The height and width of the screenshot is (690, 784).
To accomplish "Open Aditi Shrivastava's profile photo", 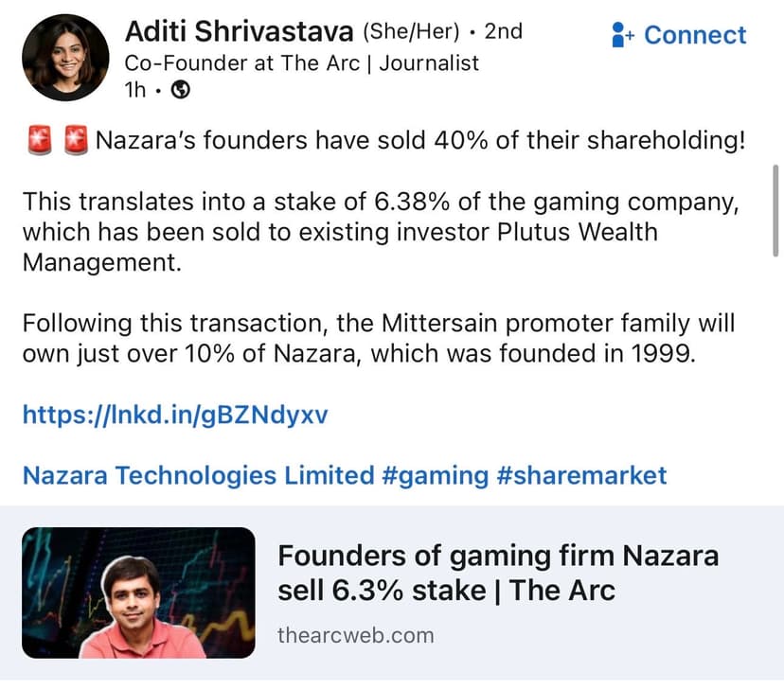I will tap(65, 59).
